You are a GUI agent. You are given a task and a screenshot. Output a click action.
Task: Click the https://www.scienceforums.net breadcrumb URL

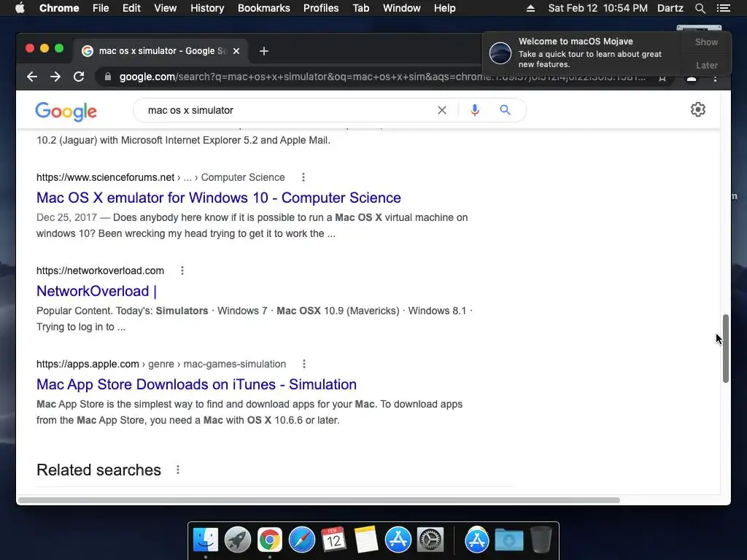coord(105,178)
